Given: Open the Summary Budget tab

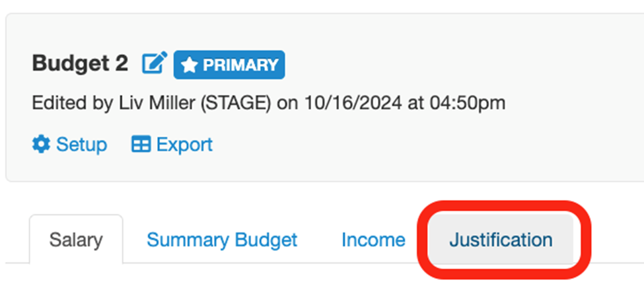Looking at the screenshot, I should pyautogui.click(x=222, y=239).
